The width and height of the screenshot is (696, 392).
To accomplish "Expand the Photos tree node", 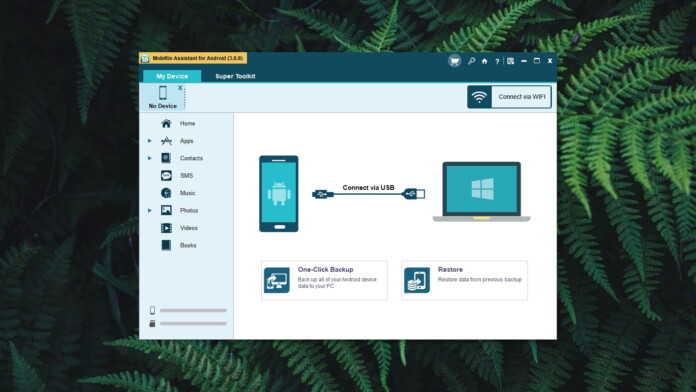I will click(150, 210).
